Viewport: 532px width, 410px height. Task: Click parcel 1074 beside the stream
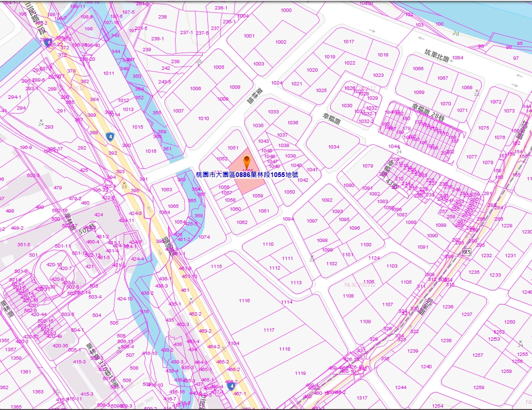(x=204, y=237)
